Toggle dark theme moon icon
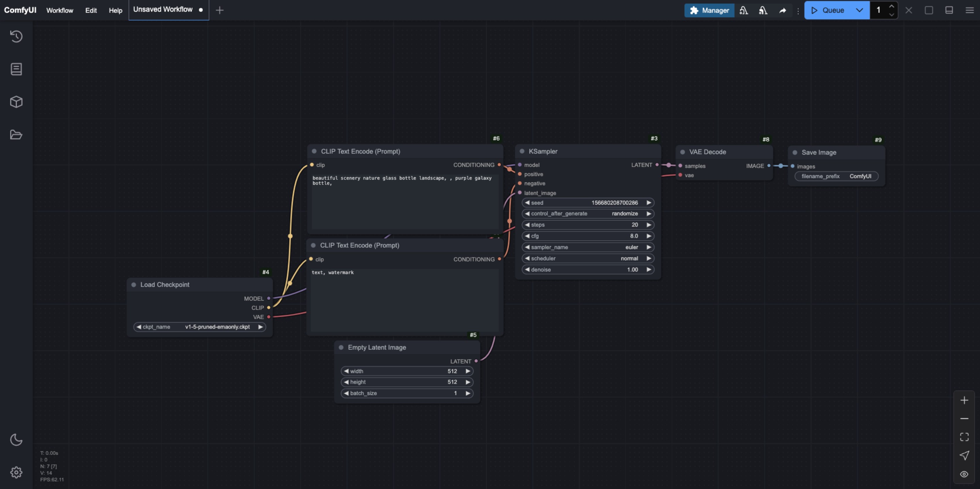Screen dimensions: 980x489 point(16,440)
